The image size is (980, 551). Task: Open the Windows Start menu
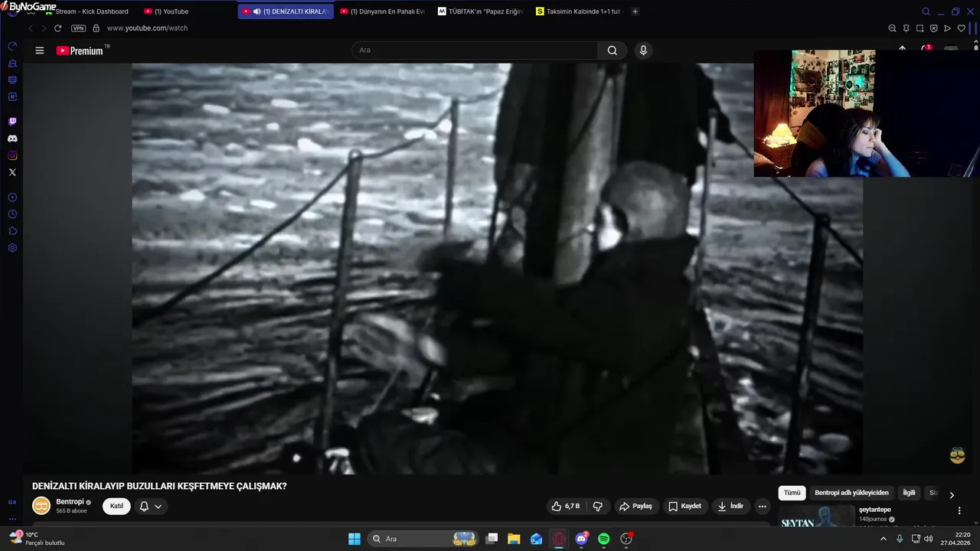354,539
